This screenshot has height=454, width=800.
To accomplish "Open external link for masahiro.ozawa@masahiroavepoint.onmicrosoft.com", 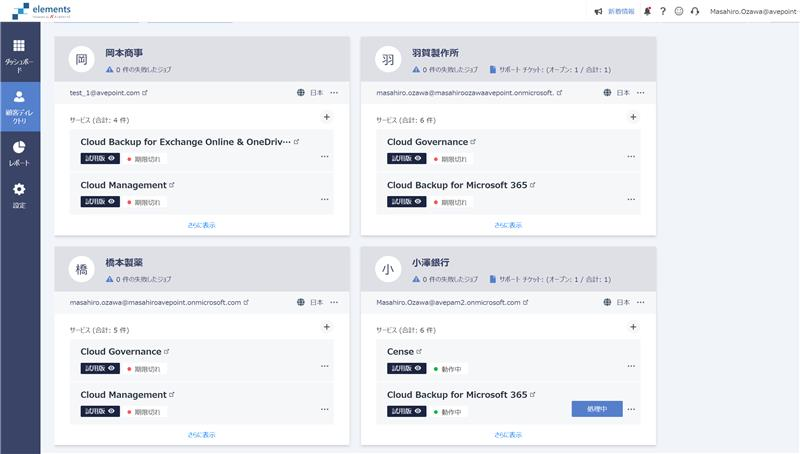I will 246,302.
